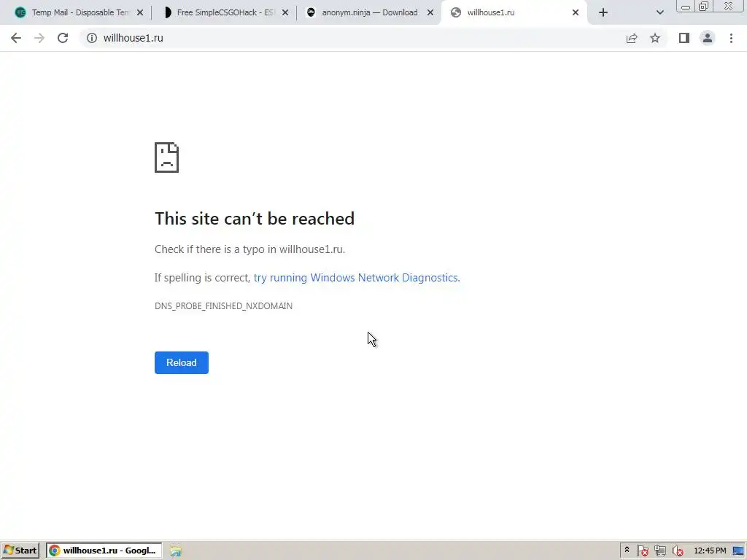Expand the tab search dropdown arrow
The height and width of the screenshot is (560, 747).
659,13
